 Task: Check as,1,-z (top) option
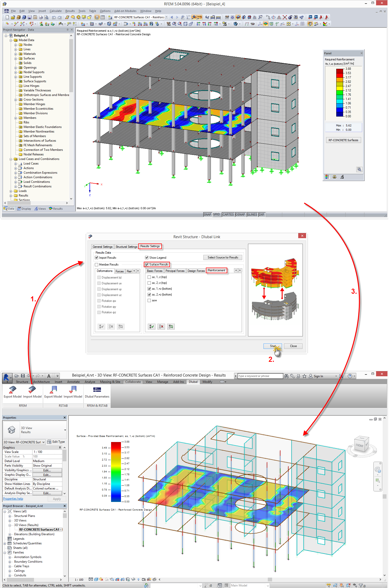coord(149,277)
